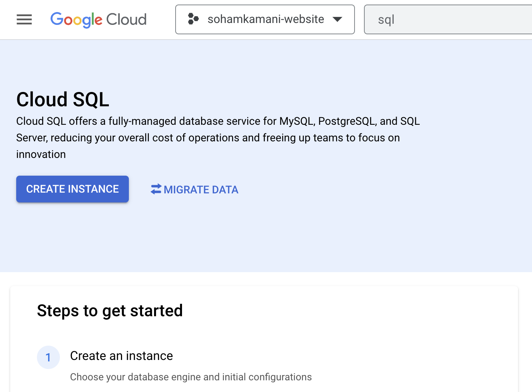The height and width of the screenshot is (392, 532).
Task: Follow the MIGRATE DATA link
Action: 201,190
